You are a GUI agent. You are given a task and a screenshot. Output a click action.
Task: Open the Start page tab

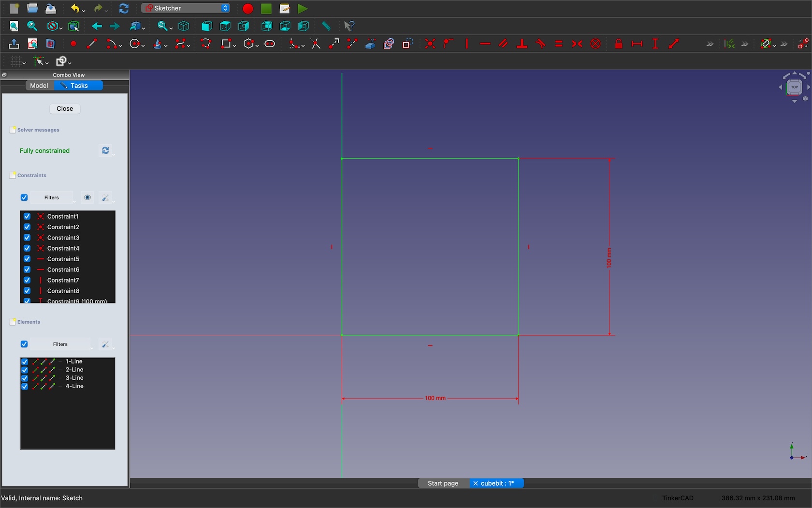(x=443, y=483)
